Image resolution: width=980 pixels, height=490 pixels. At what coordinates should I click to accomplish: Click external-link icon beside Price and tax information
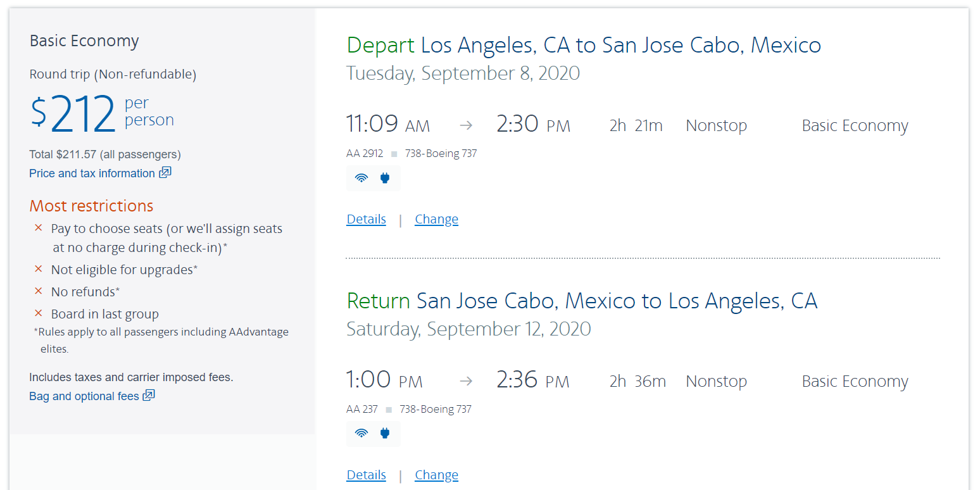pos(165,173)
